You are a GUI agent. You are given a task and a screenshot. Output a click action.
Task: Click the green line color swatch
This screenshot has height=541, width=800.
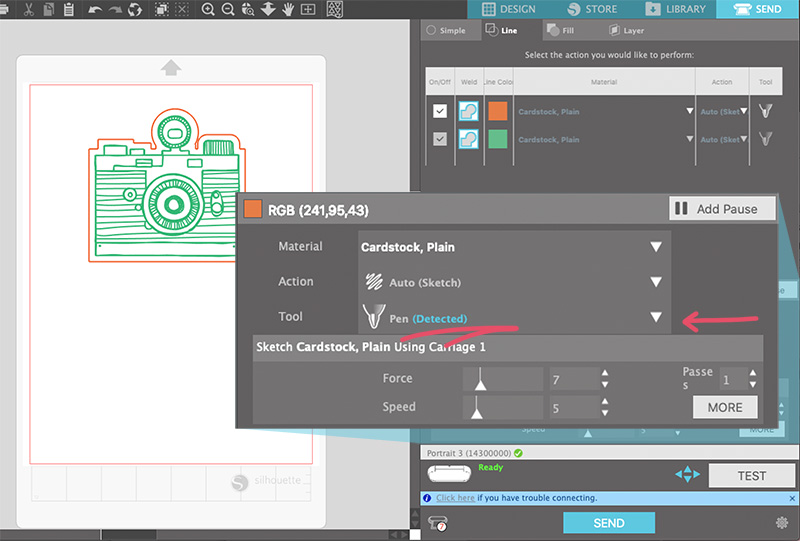[x=497, y=139]
